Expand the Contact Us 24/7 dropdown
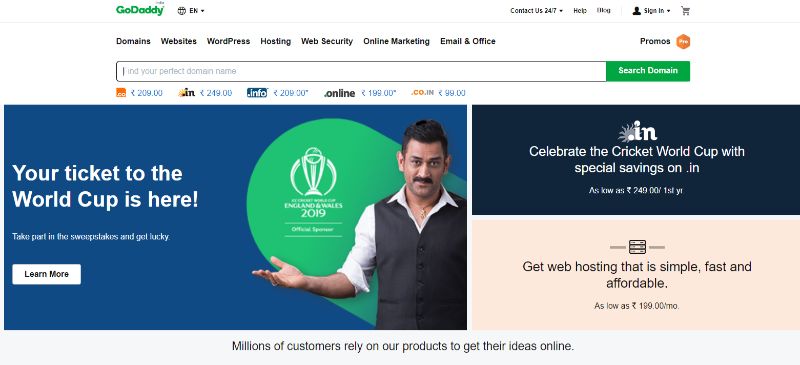 point(537,11)
